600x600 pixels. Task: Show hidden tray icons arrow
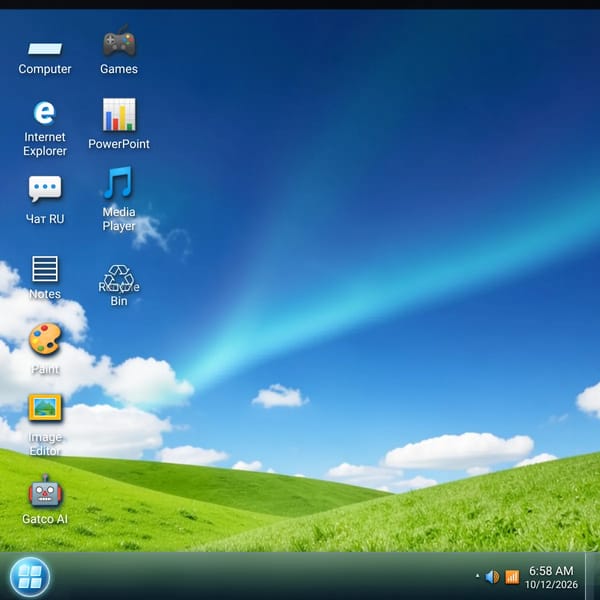[477, 576]
